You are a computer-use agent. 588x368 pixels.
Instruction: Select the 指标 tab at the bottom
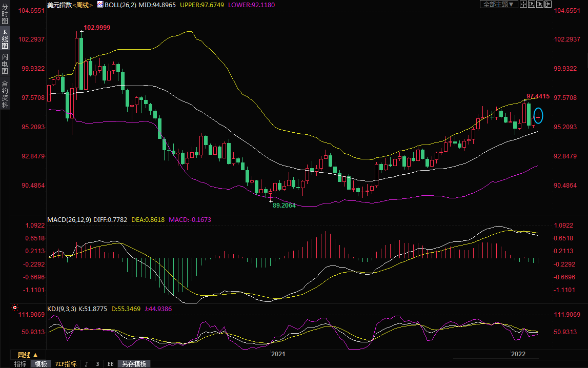pyautogui.click(x=21, y=364)
